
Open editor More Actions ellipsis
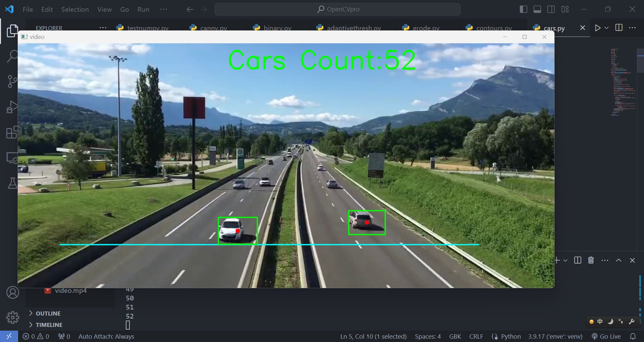[633, 28]
